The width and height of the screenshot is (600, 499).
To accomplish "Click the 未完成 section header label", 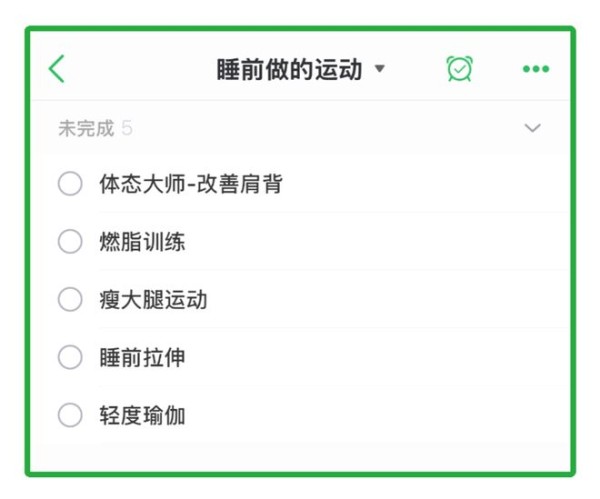I will tap(86, 128).
